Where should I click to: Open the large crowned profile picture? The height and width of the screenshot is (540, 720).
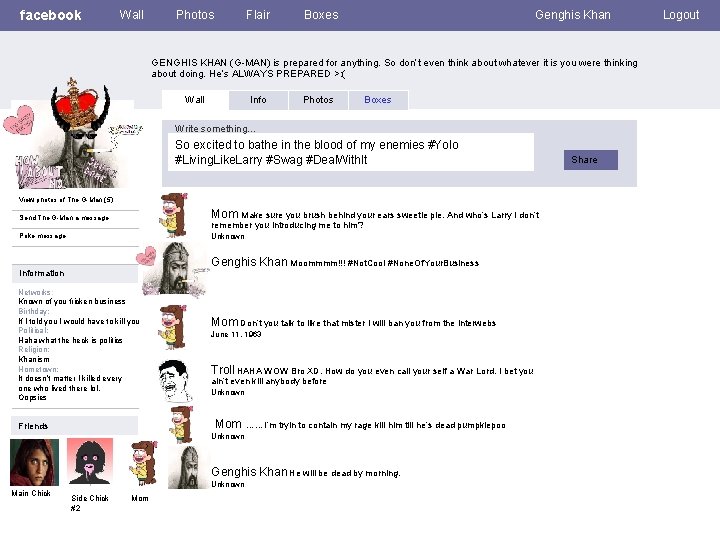pyautogui.click(x=73, y=134)
